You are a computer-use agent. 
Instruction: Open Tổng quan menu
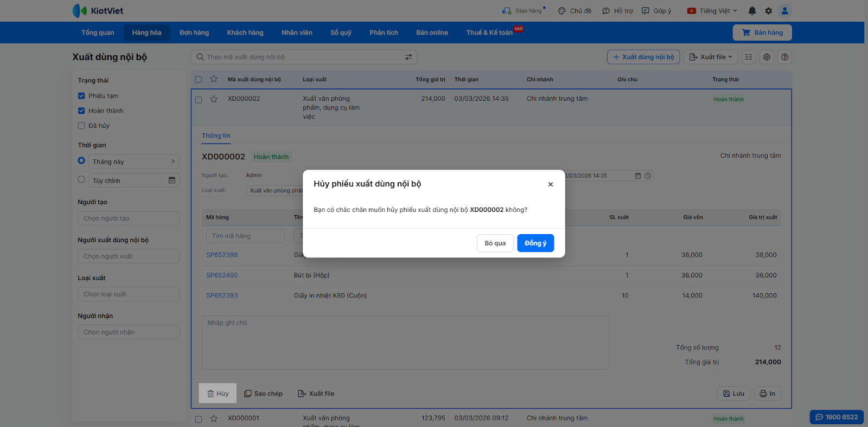coord(98,33)
